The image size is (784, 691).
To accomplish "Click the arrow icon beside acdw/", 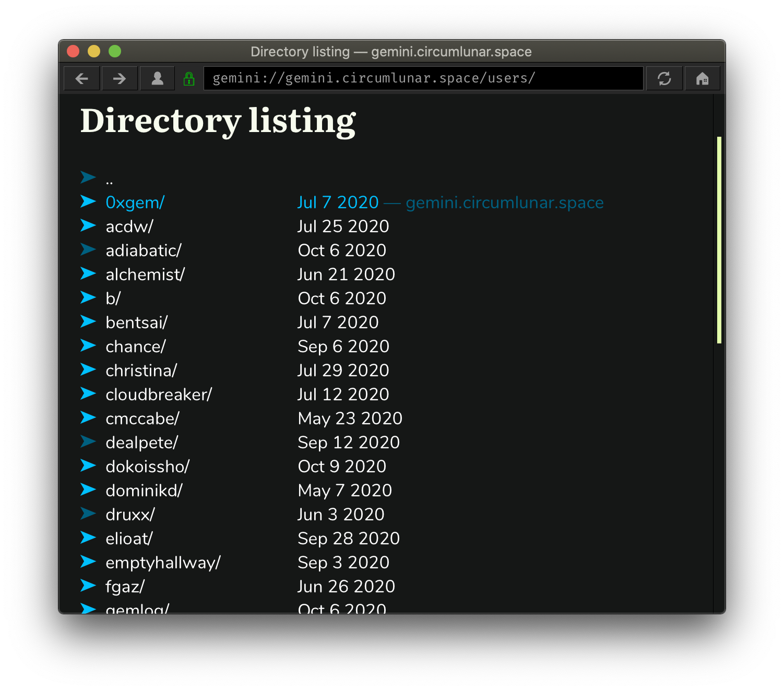I will [x=88, y=225].
